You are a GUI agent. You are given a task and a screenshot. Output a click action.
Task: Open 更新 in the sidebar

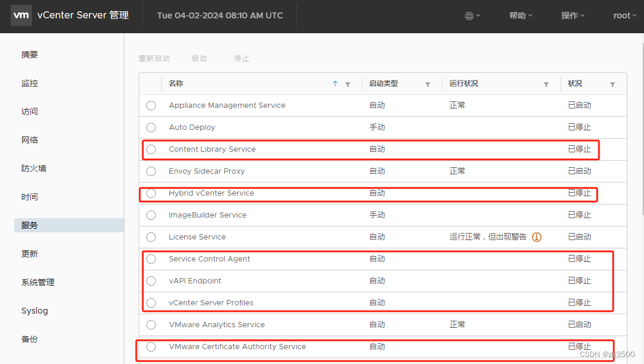30,254
